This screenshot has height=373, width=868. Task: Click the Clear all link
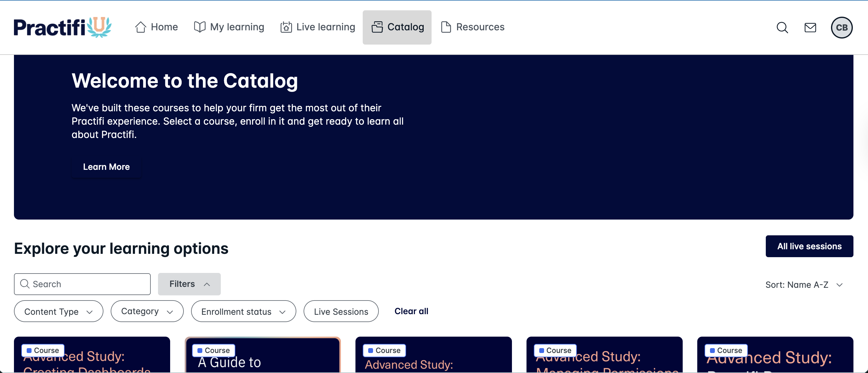(411, 311)
